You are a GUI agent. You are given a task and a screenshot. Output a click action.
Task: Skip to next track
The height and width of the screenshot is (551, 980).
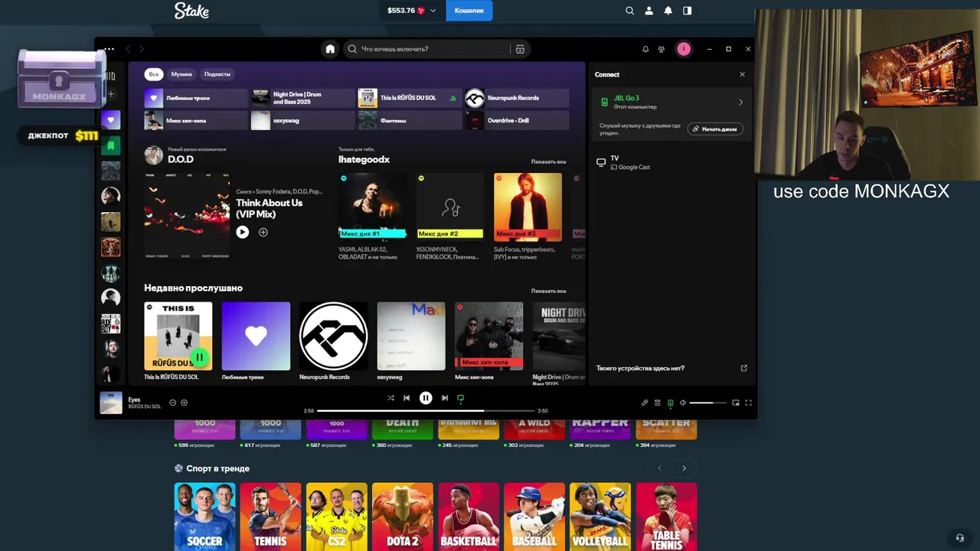[x=445, y=398]
